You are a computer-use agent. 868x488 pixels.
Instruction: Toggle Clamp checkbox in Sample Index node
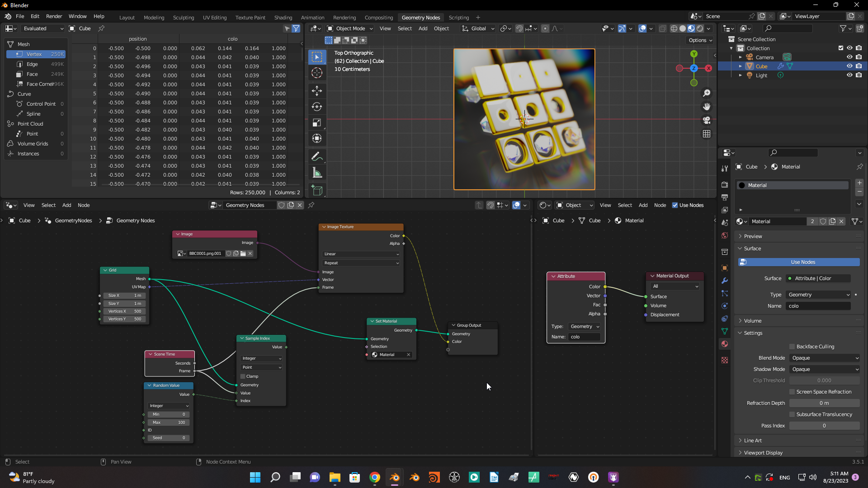coord(243,376)
